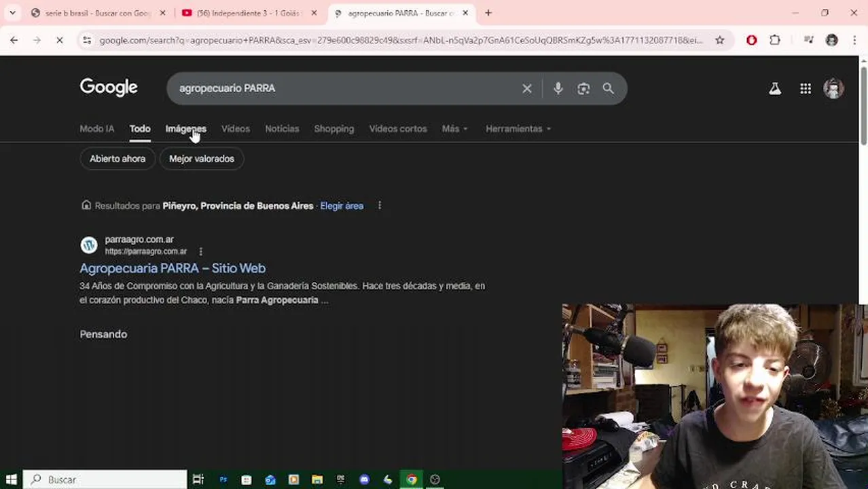Expand the Más dropdown
Image resolution: width=868 pixels, height=489 pixels.
[454, 128]
